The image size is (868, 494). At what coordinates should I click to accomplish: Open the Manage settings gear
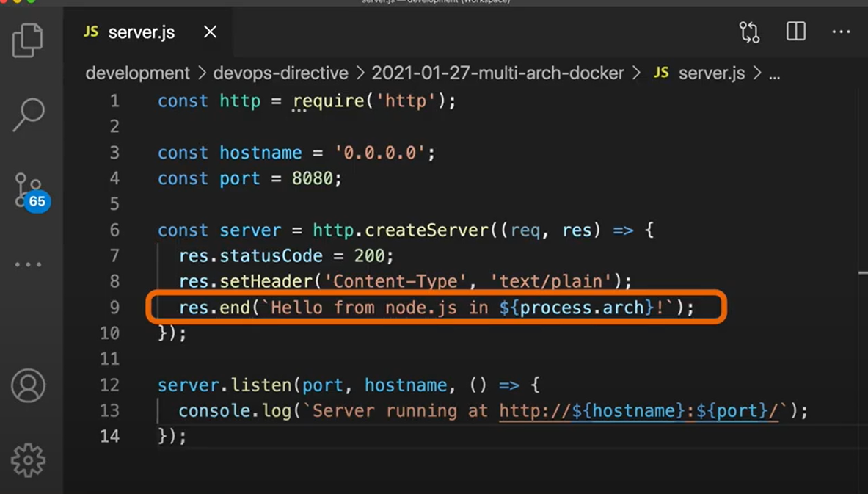coord(28,460)
